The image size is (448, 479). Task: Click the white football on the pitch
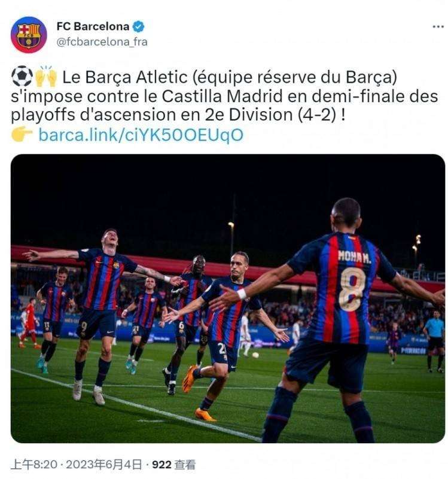pos(255,355)
